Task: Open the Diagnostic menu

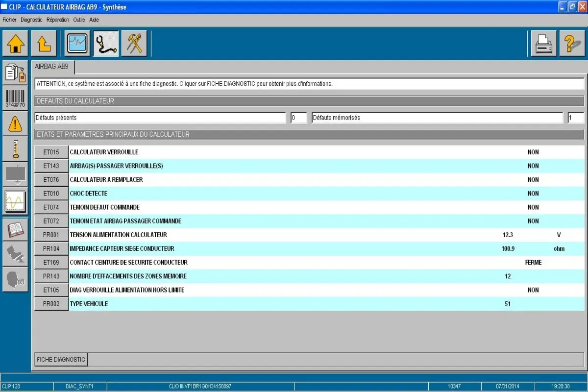Action: 31,20
